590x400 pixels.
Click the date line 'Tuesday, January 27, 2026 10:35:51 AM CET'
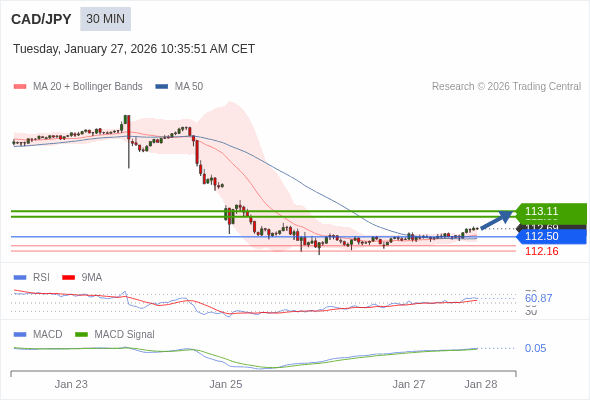tap(134, 49)
